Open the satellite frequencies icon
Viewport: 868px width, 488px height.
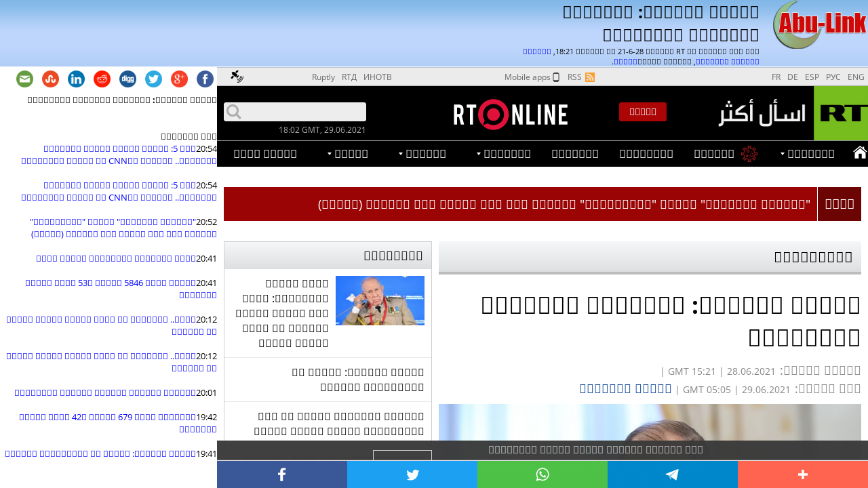pyautogui.click(x=237, y=77)
